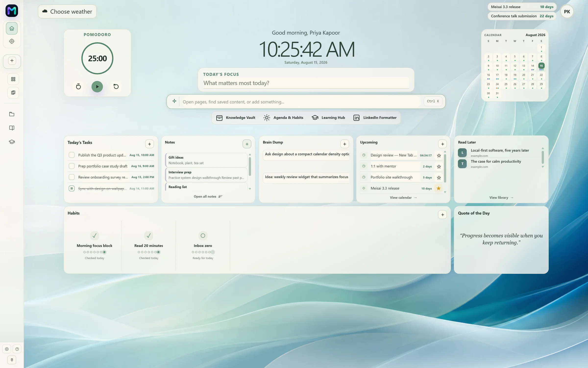Screen dimensions: 588x368
Task: Open Conference talk submission countdown chip
Action: 522,16
